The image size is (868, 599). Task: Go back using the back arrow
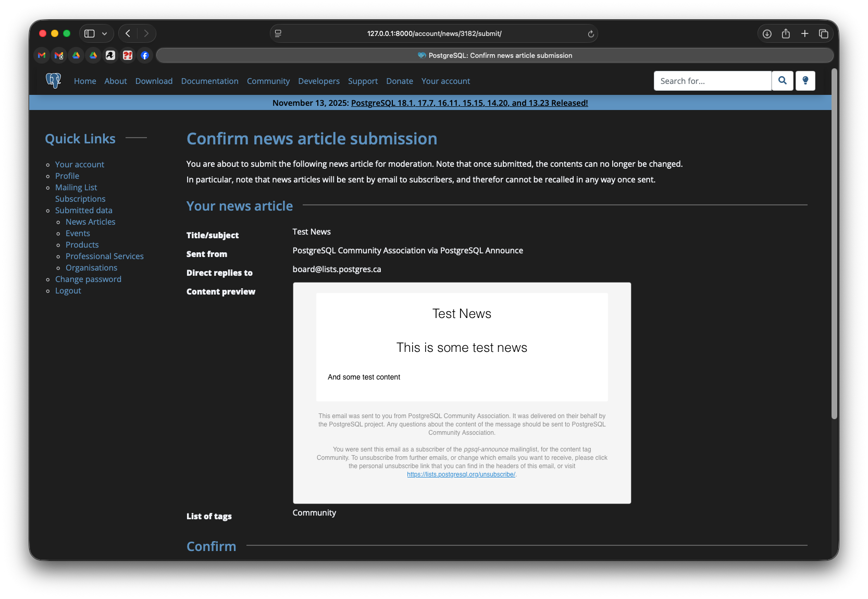[x=128, y=34]
